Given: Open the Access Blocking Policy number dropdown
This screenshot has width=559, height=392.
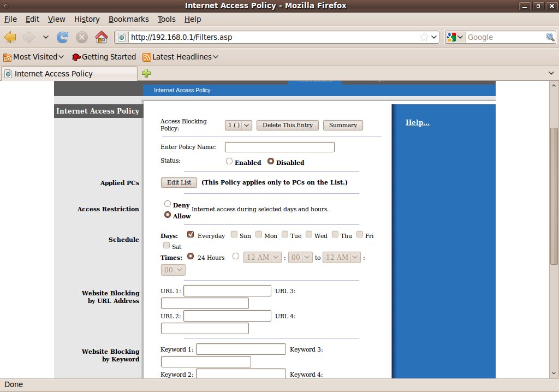Looking at the screenshot, I should tap(238, 125).
